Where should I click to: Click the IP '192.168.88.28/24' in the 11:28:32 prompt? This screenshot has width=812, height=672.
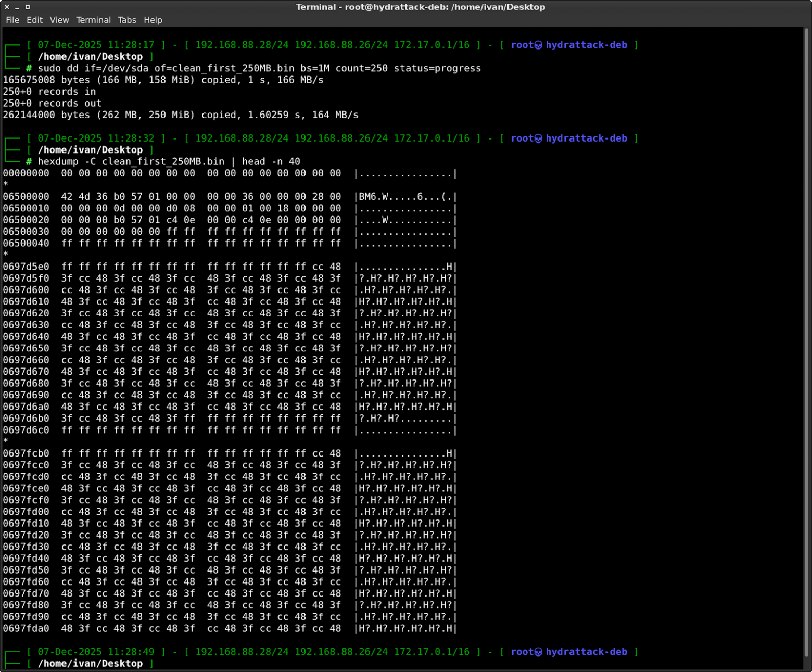[242, 138]
